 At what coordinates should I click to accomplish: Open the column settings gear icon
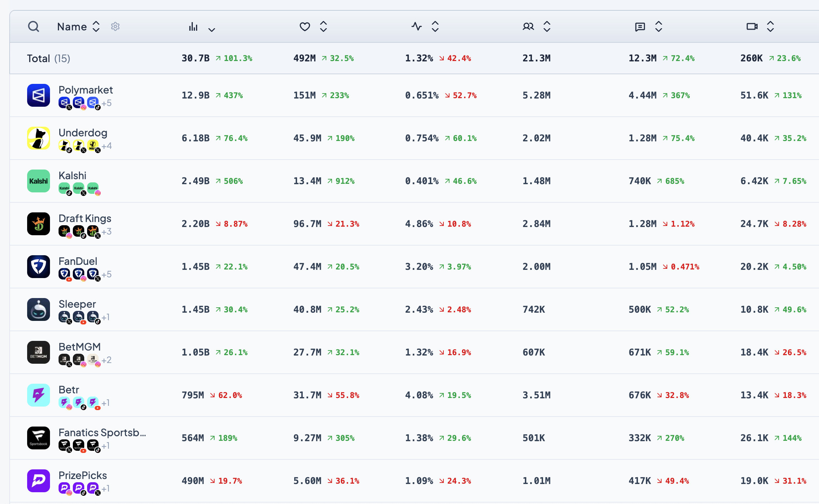115,26
